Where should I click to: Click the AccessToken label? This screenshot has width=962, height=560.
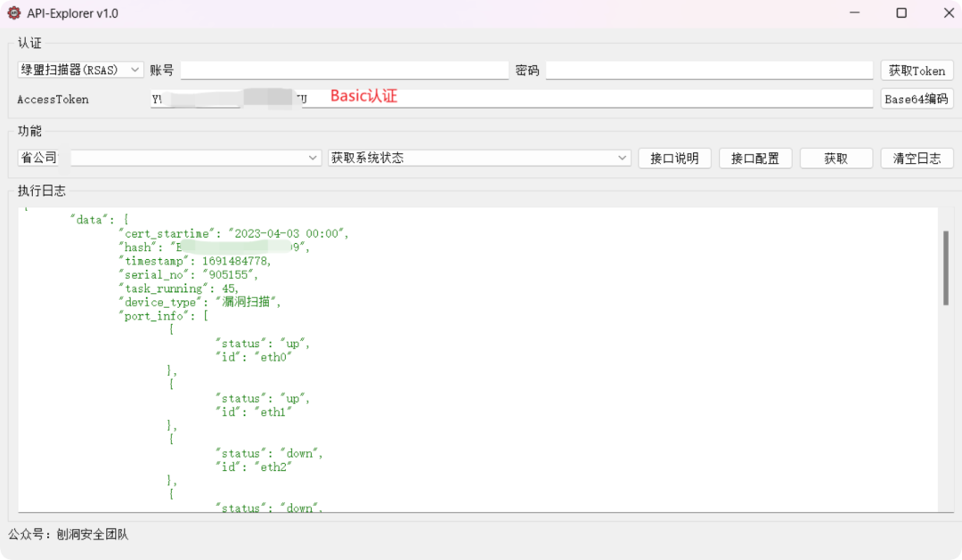click(x=53, y=100)
